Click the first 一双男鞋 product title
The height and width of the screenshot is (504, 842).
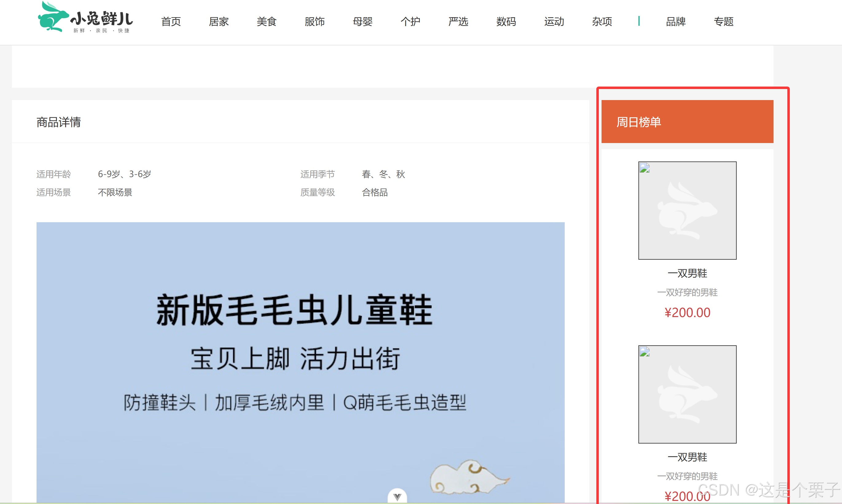687,273
